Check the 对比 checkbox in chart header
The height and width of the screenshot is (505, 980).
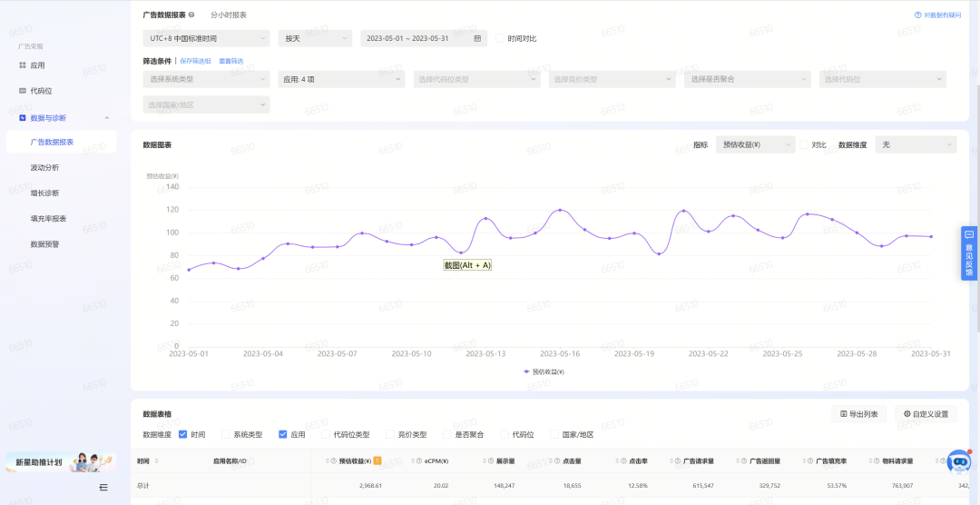[803, 144]
